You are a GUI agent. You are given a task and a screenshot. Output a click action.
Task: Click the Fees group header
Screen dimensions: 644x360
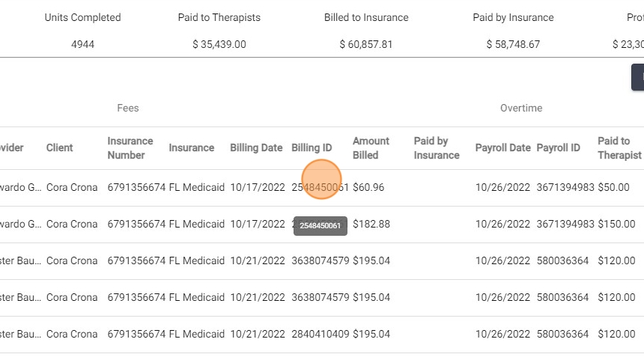pyautogui.click(x=128, y=109)
